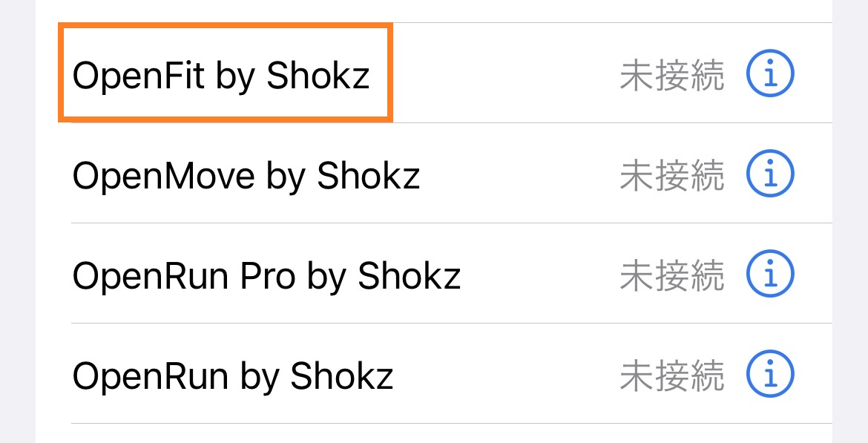Click 未接続 status next to OpenMove
This screenshot has width=868, height=443.
(671, 176)
